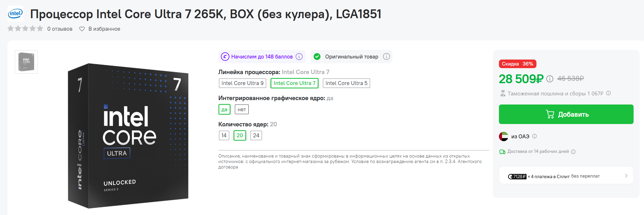
Task: Click the Split 7128₽ payment badge
Action: pyautogui.click(x=517, y=177)
